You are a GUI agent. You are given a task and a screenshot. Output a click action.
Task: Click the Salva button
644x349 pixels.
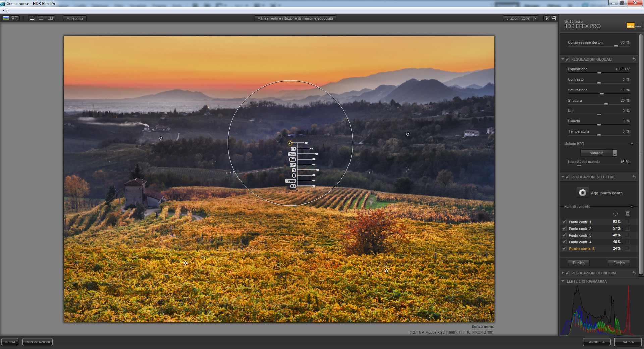[628, 342]
